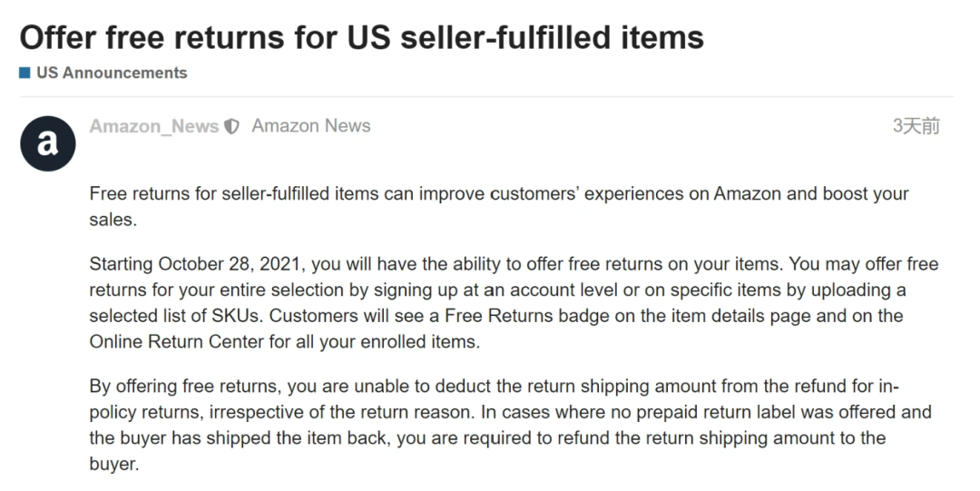Image resolution: width=980 pixels, height=491 pixels.
Task: Click the shield badge beside Amazon_News
Action: pyautogui.click(x=231, y=126)
